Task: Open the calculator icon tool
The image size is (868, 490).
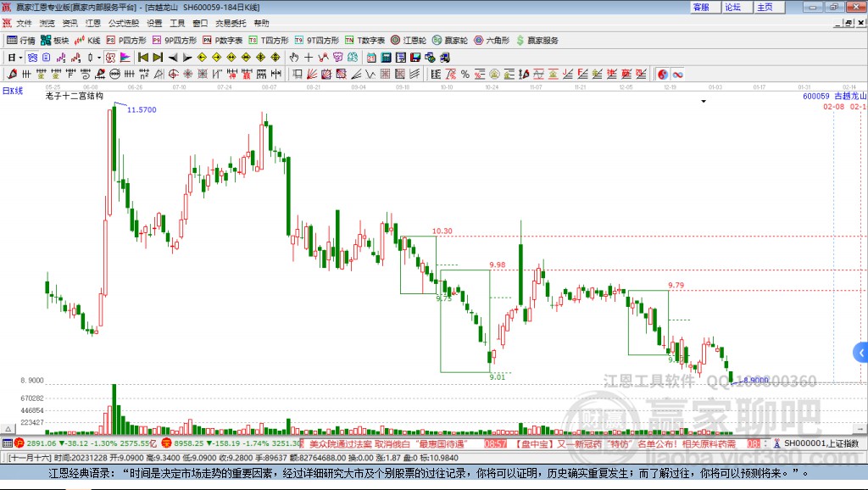Action: 386,57
